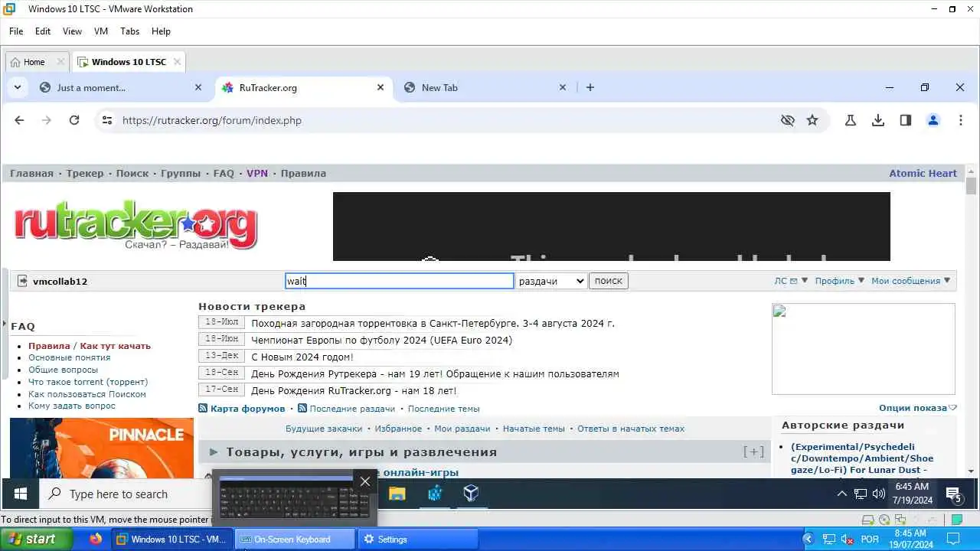The width and height of the screenshot is (980, 551).
Task: Click the Pinnacle banner ad
Action: click(x=102, y=448)
